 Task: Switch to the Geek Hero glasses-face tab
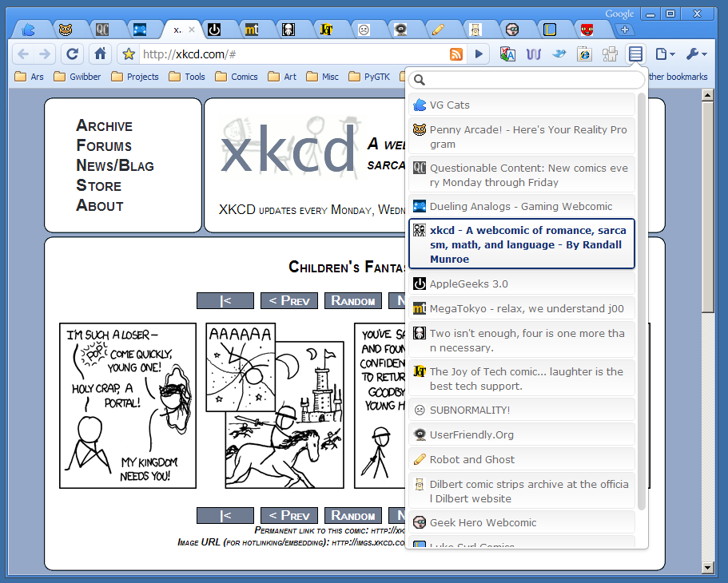click(x=512, y=30)
